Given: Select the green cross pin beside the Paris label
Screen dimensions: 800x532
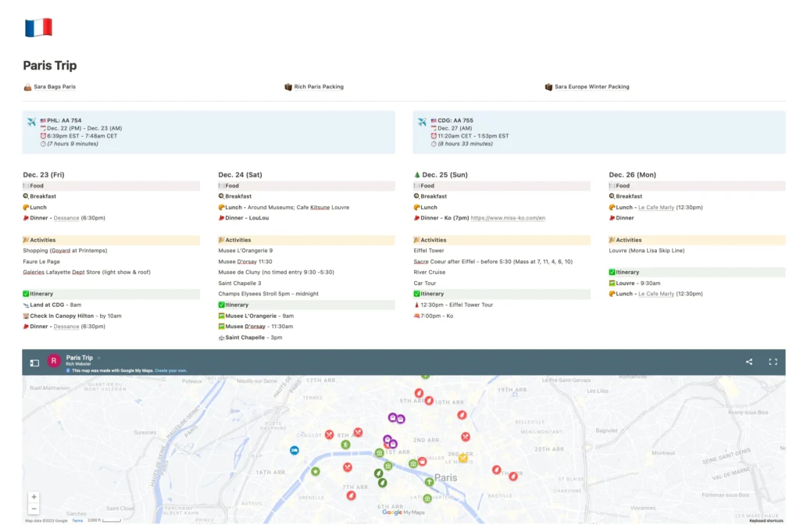Looking at the screenshot, I should click(429, 481).
